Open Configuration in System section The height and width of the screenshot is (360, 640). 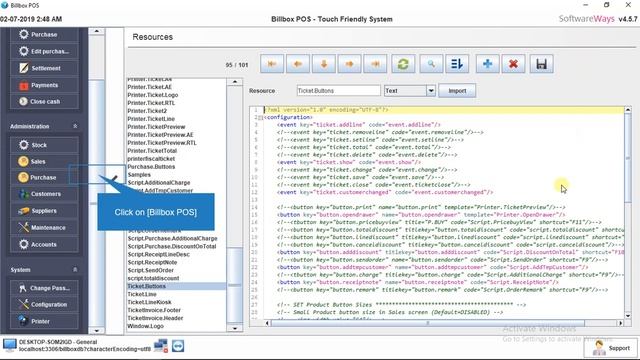[x=44, y=304]
